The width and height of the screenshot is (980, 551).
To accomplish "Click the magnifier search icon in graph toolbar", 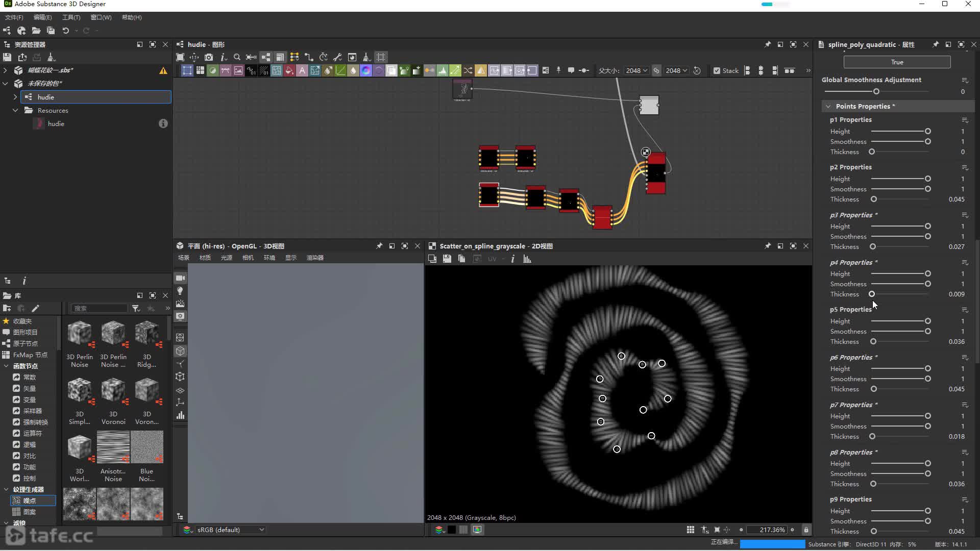I will click(237, 57).
